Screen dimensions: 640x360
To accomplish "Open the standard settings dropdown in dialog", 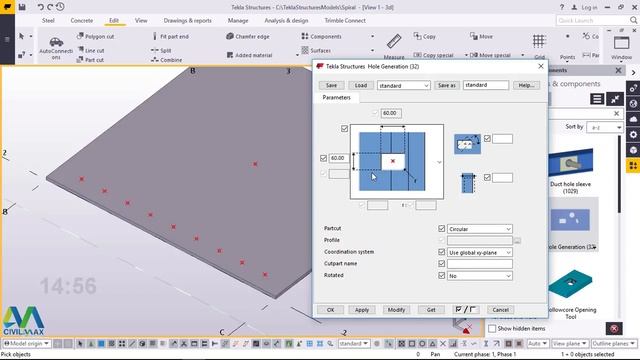I will tap(403, 85).
